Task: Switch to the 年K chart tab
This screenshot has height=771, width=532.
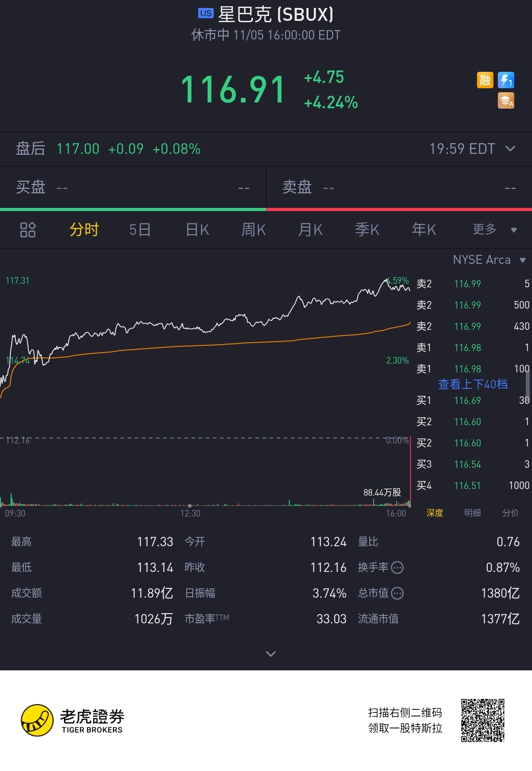Action: (x=424, y=230)
